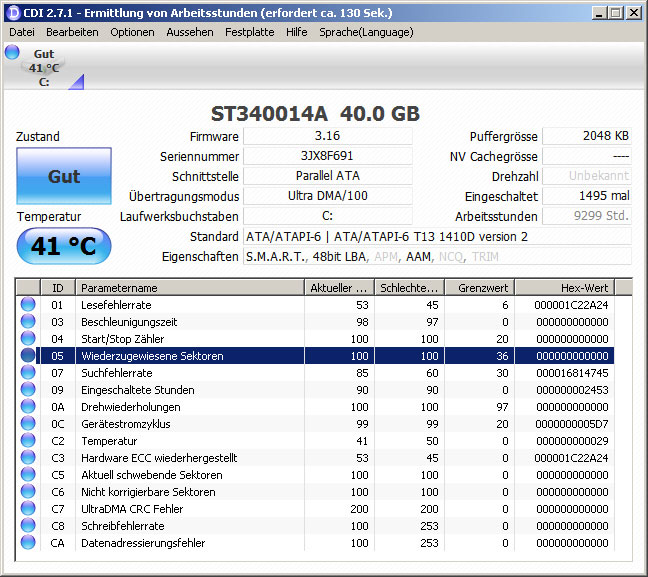648x577 pixels.
Task: Open the Optionen menu
Action: tap(132, 32)
